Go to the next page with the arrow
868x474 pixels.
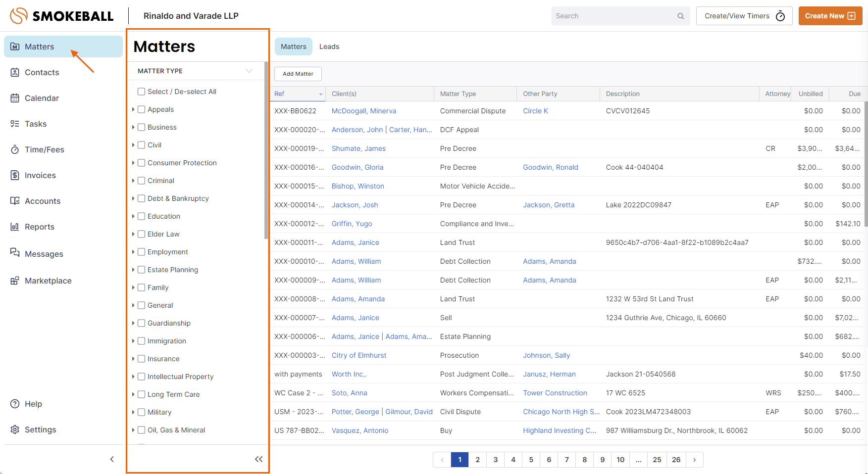tap(695, 460)
